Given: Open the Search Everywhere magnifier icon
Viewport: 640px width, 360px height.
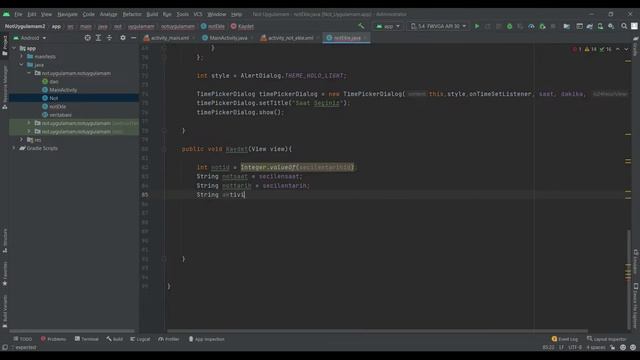Looking at the screenshot, I should (x=624, y=26).
